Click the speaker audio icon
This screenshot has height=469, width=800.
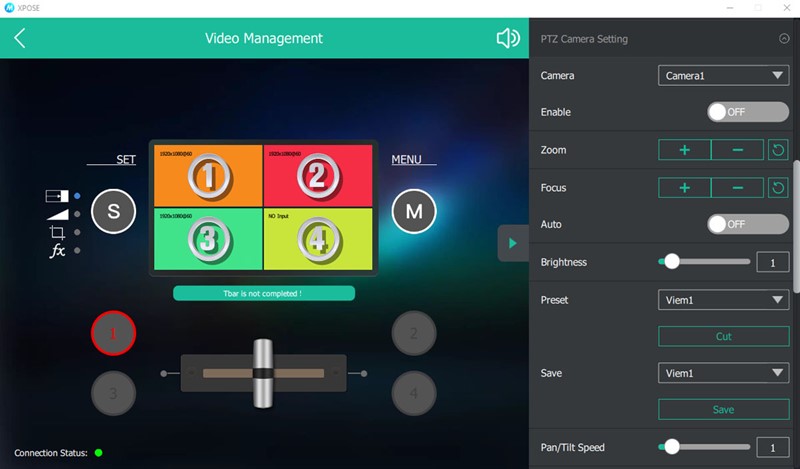coord(508,38)
